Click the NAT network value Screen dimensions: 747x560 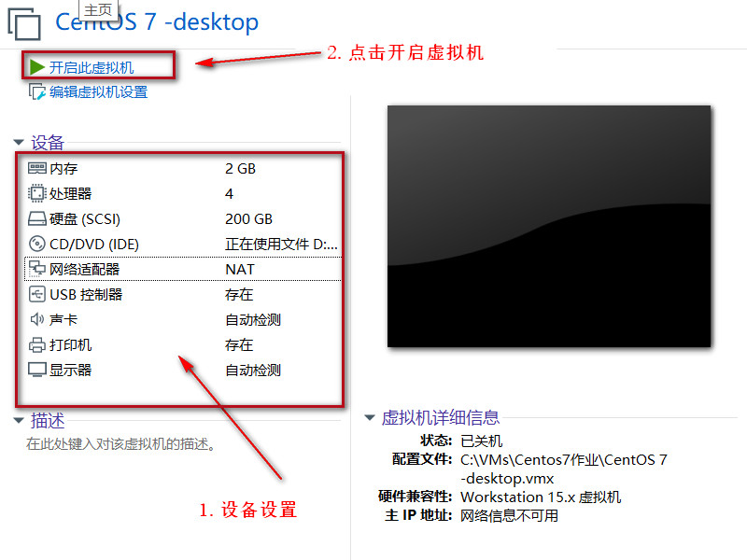[240, 270]
